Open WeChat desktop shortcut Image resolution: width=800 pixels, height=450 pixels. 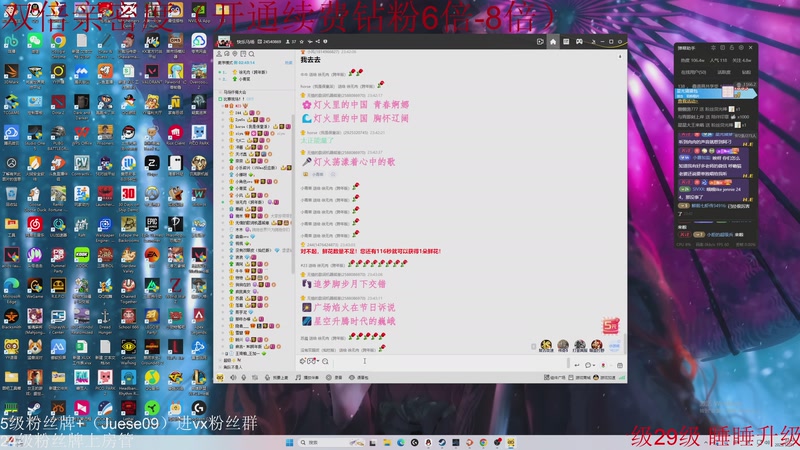pyautogui.click(x=35, y=44)
